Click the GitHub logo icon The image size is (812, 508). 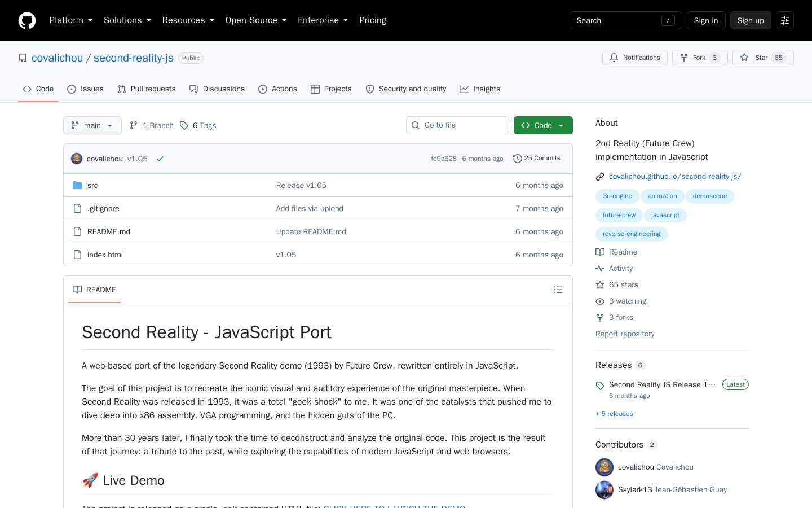tap(27, 20)
